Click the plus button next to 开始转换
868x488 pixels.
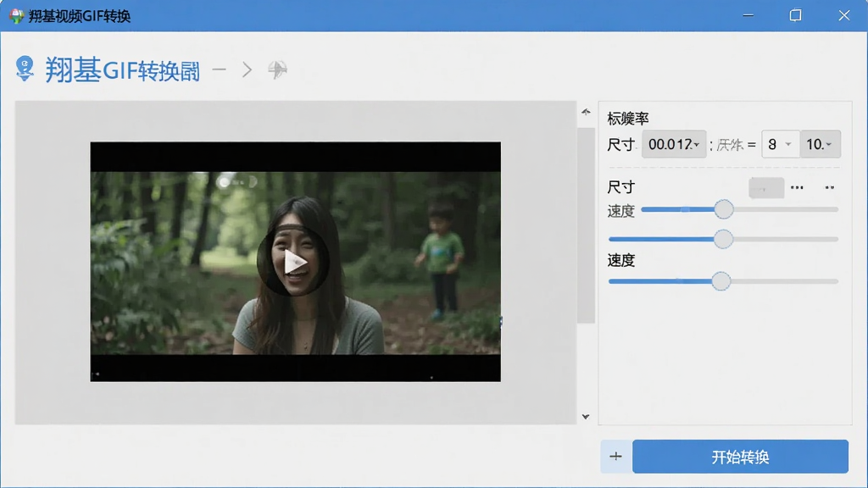[616, 457]
